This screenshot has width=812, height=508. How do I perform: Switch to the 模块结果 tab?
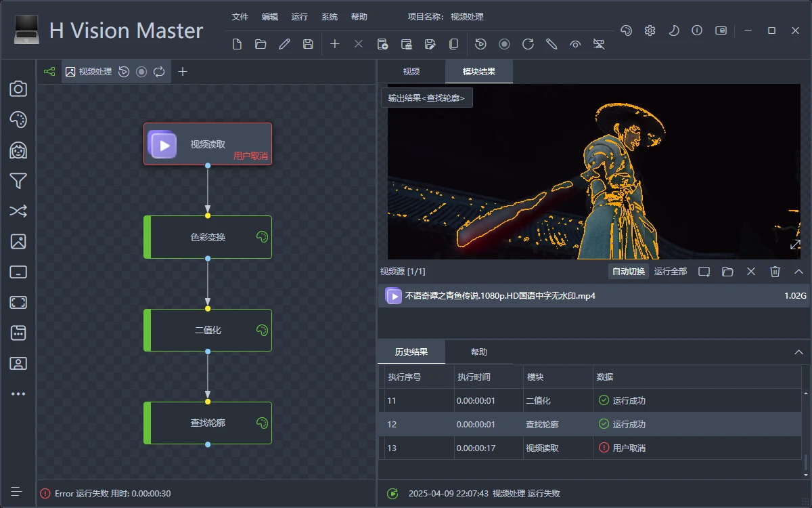pos(479,71)
